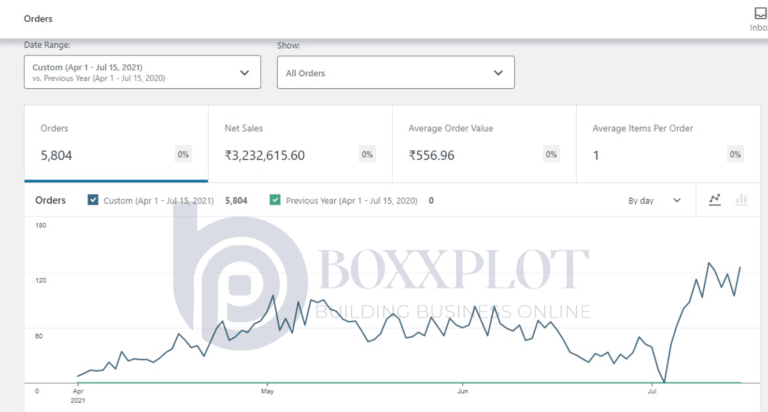The image size is (768, 412).
Task: Click the green previous-year baseline in chart
Action: (x=400, y=383)
